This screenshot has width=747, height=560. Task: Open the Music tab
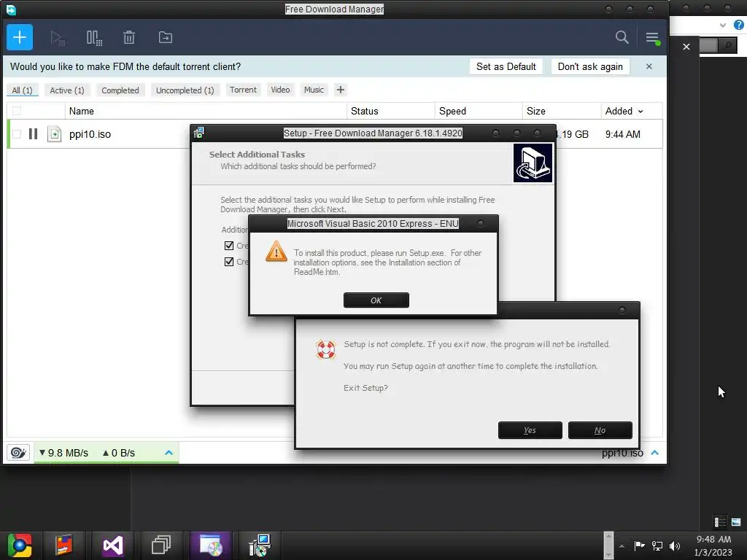[314, 90]
